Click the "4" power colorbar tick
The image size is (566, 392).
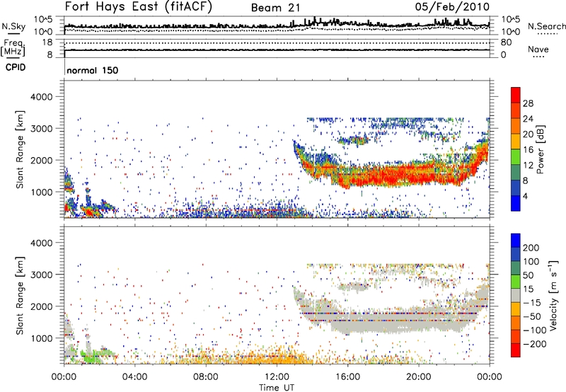525,196
